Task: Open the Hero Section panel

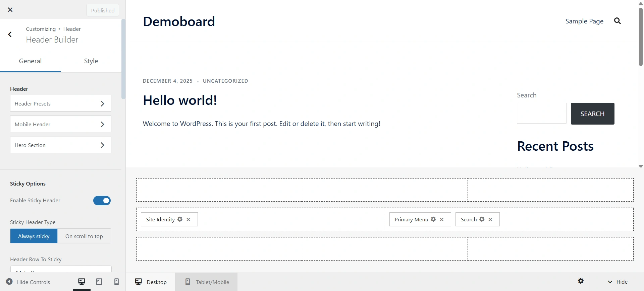Action: point(61,145)
